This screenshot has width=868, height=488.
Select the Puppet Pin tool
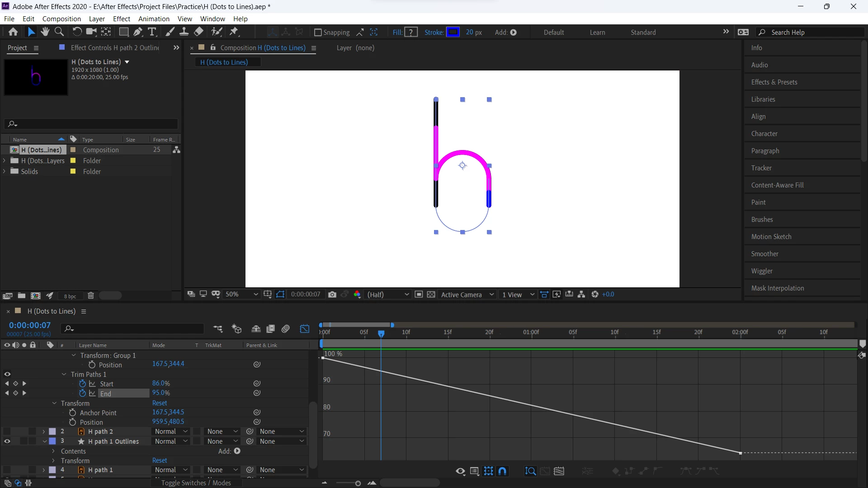click(x=234, y=32)
